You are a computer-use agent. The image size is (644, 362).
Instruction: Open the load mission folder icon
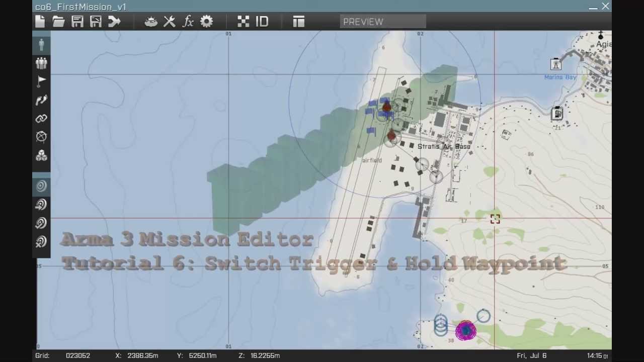pos(58,22)
